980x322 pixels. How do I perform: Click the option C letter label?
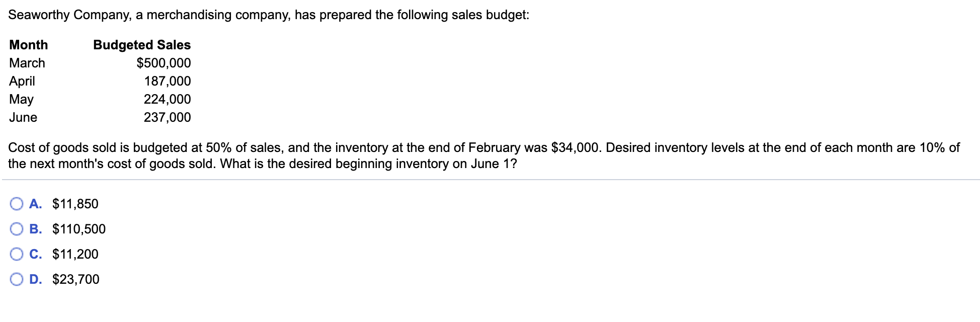[x=36, y=254]
